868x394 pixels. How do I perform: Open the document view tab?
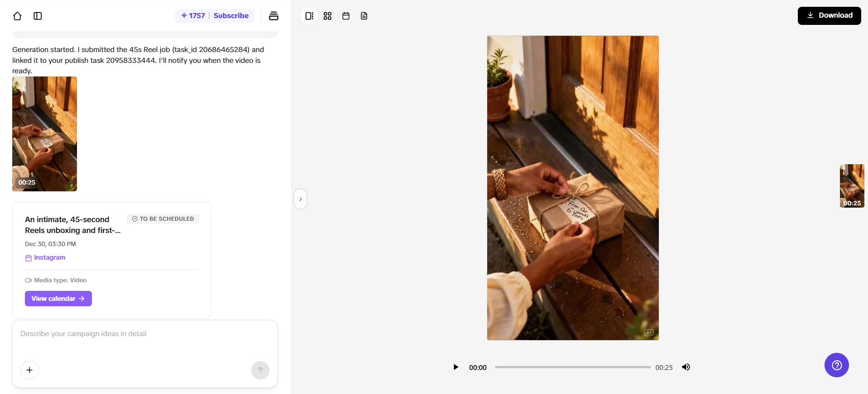pos(364,16)
